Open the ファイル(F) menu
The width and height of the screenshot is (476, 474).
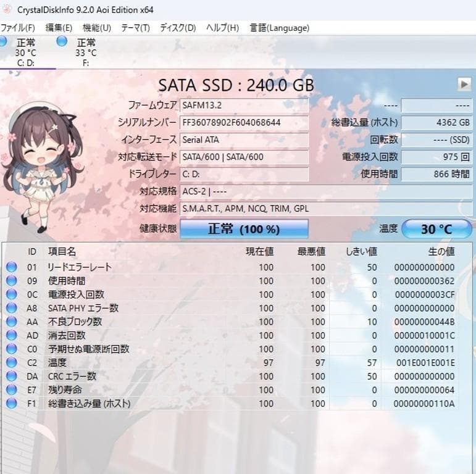18,28
